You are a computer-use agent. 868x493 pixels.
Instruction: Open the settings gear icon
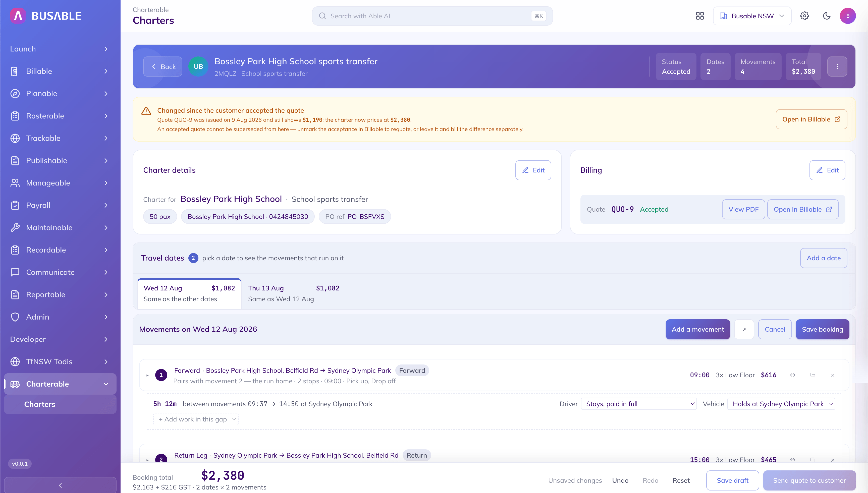[x=805, y=16]
